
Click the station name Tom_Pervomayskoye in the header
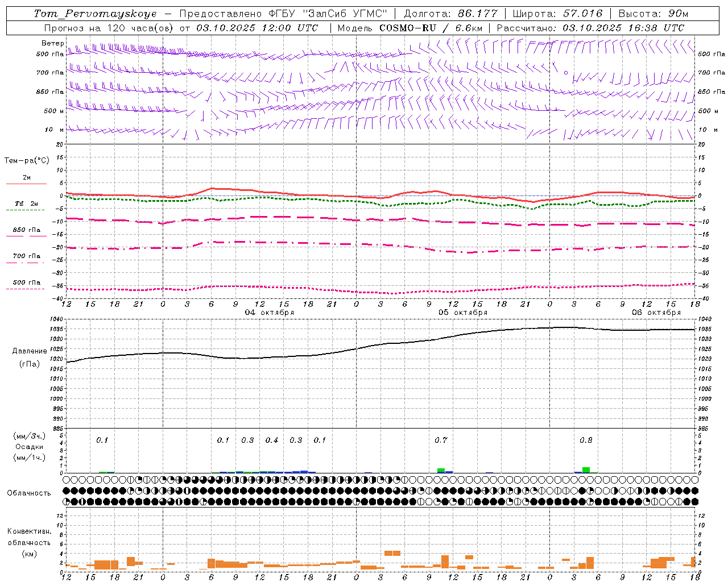[95, 14]
